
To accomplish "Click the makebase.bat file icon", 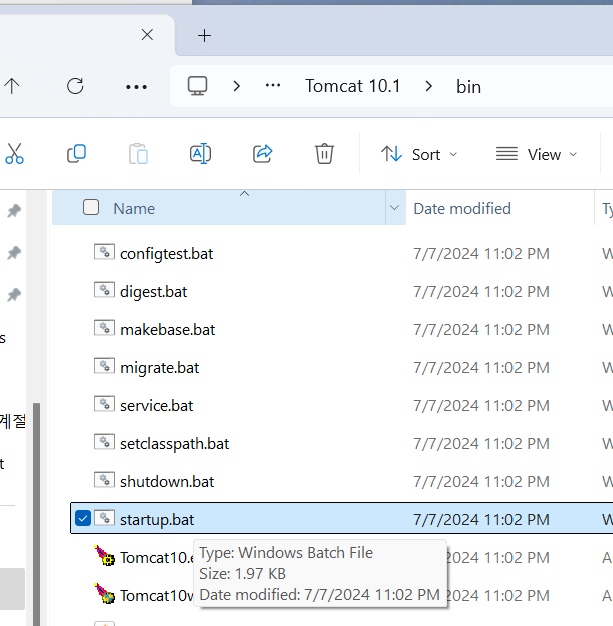I will [105, 328].
